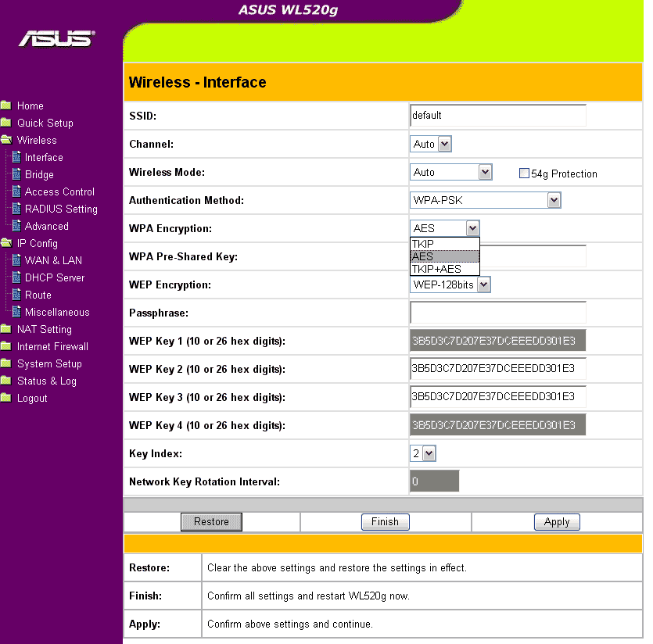Open the NAT Setting menu link
The image size is (653, 644).
tap(44, 329)
